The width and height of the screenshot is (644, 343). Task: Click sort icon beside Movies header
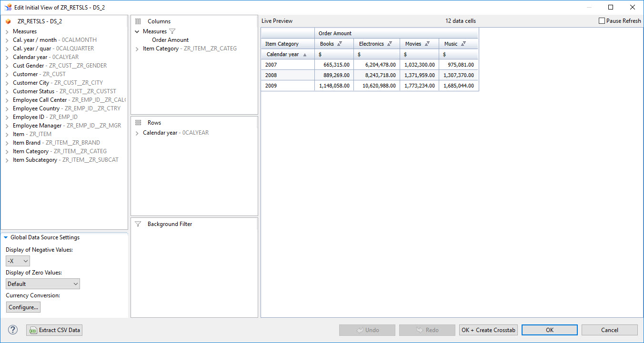(427, 44)
